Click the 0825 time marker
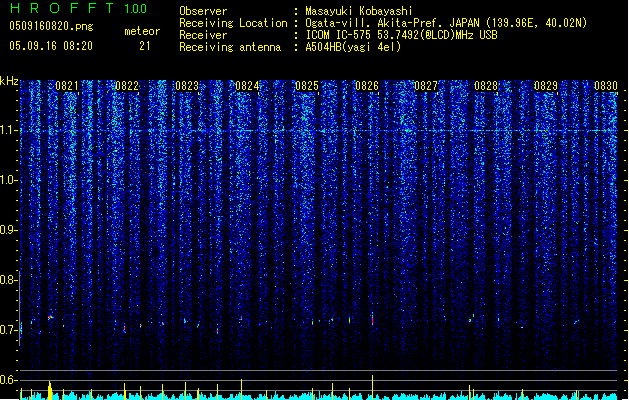Screen dimensions: 629x400 coord(307,86)
